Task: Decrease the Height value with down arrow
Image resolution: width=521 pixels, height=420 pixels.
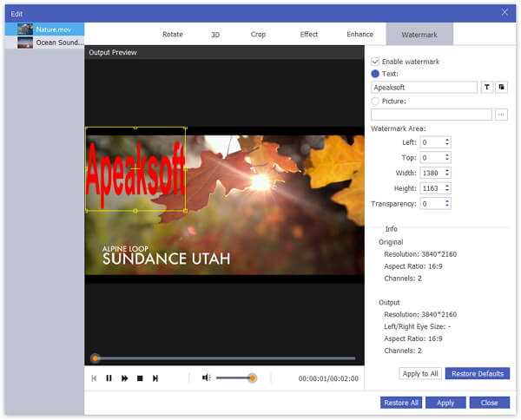Action: (447, 191)
